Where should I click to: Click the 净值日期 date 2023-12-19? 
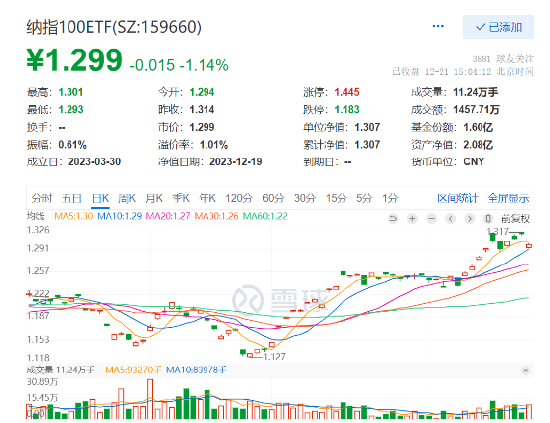point(236,162)
